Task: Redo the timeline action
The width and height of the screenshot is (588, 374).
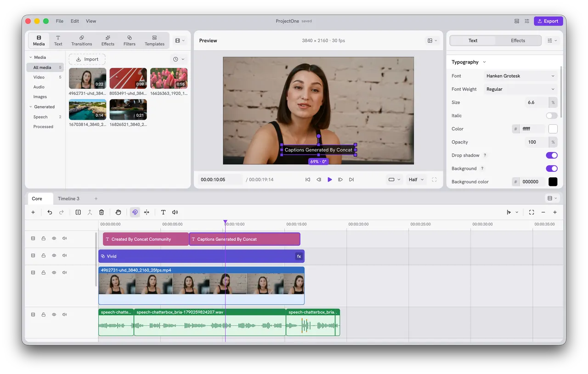Action: tap(62, 212)
